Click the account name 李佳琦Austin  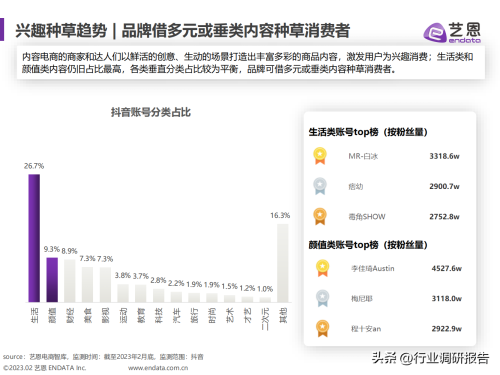(373, 268)
